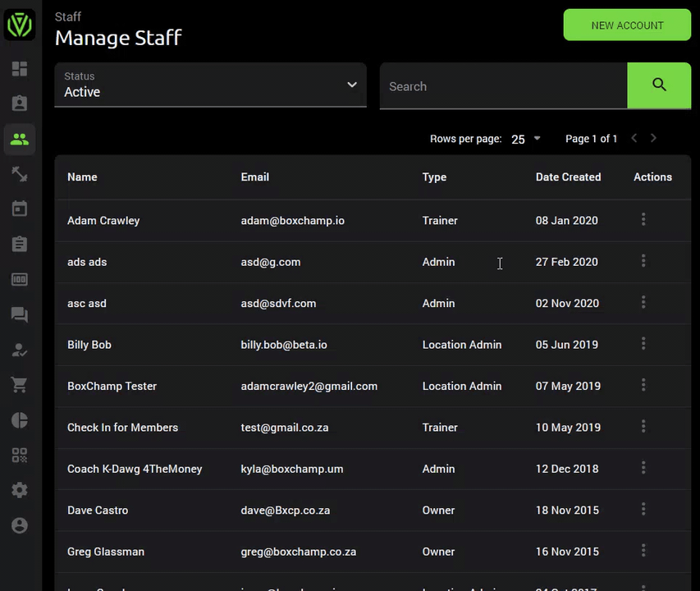Open the calendar sidebar icon
This screenshot has width=700, height=591.
pyautogui.click(x=20, y=208)
